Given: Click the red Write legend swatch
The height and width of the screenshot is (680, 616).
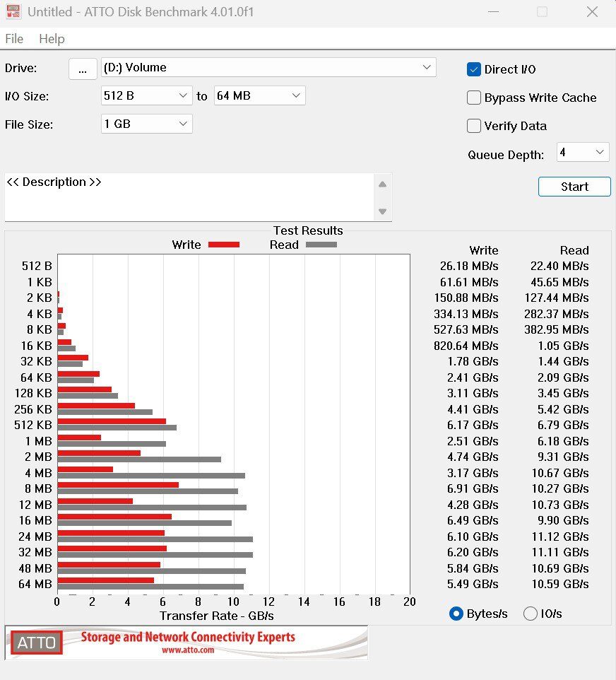Looking at the screenshot, I should click(x=223, y=245).
